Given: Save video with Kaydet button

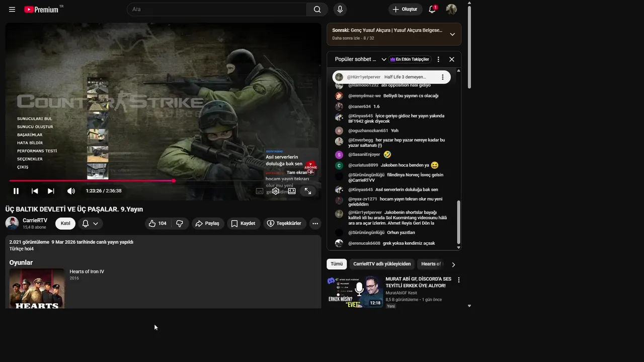Looking at the screenshot, I should pyautogui.click(x=244, y=223).
